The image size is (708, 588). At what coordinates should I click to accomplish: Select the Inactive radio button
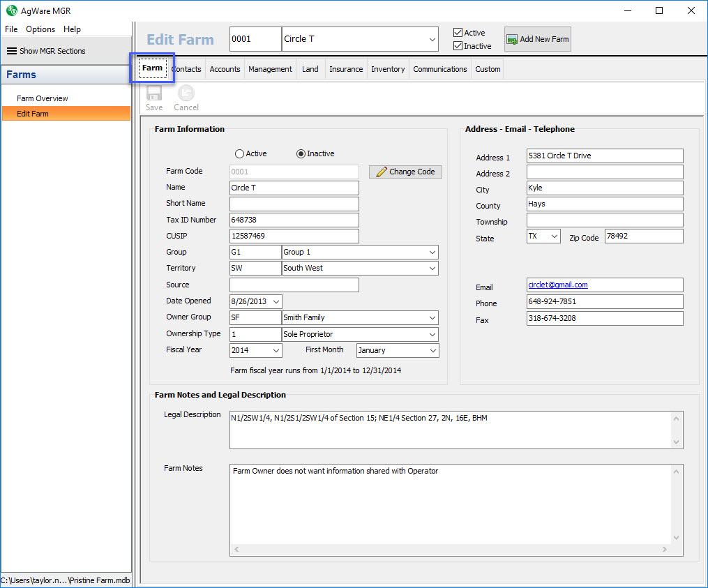[x=301, y=153]
